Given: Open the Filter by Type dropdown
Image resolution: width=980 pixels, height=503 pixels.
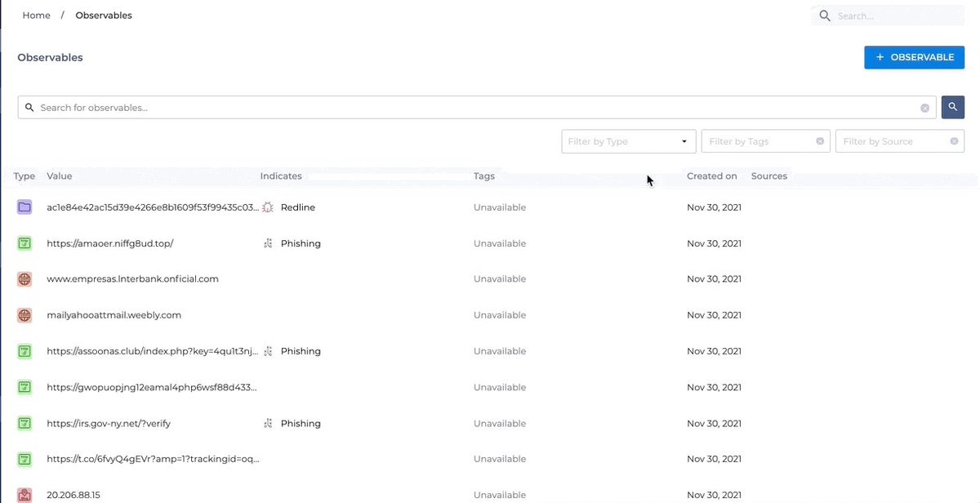Looking at the screenshot, I should tap(629, 141).
